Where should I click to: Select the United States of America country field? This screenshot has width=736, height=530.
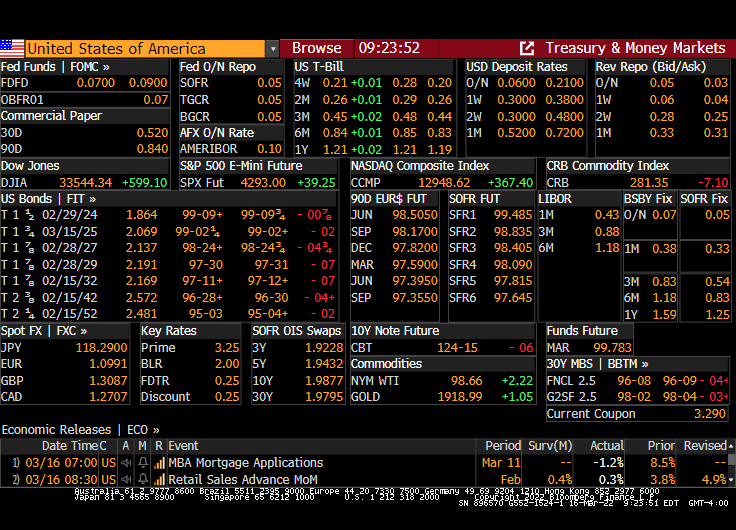pyautogui.click(x=145, y=49)
